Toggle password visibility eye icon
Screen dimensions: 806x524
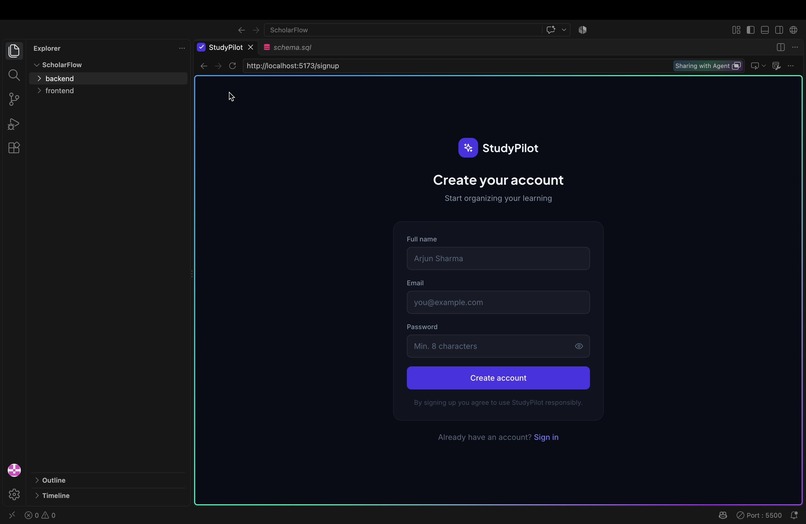(x=579, y=346)
